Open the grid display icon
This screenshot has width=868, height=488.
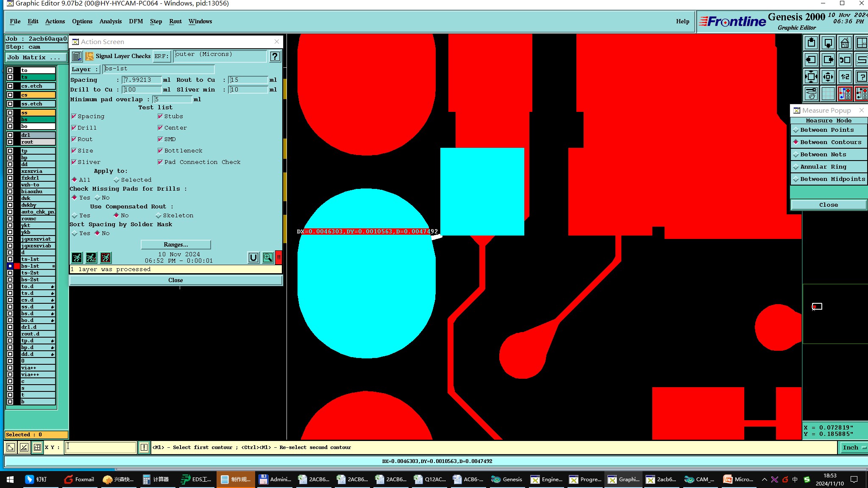point(828,93)
